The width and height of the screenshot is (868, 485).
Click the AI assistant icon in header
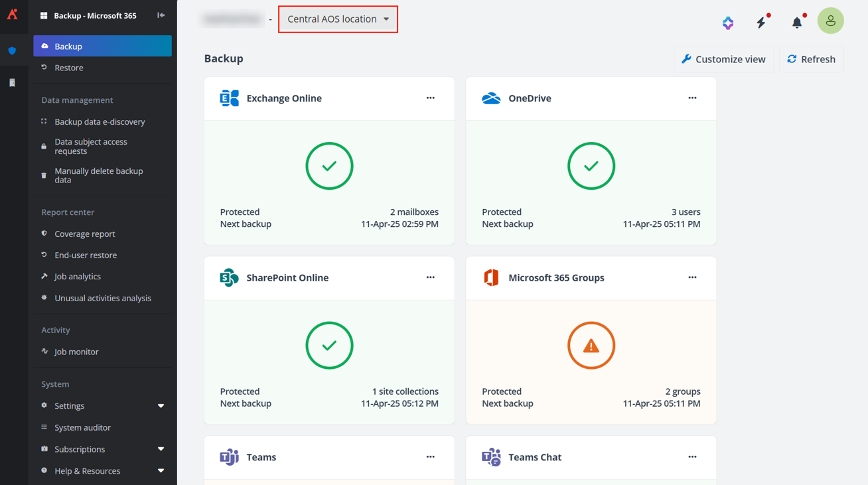(x=728, y=23)
